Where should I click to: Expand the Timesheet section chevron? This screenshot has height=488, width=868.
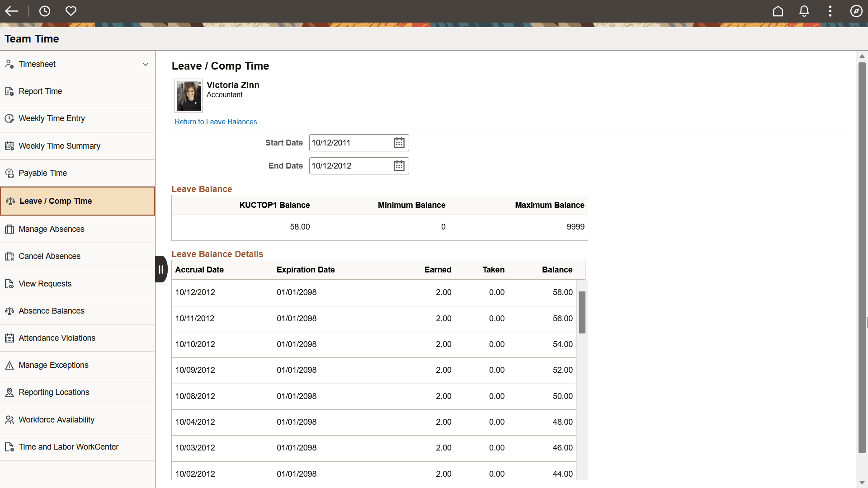pos(146,64)
